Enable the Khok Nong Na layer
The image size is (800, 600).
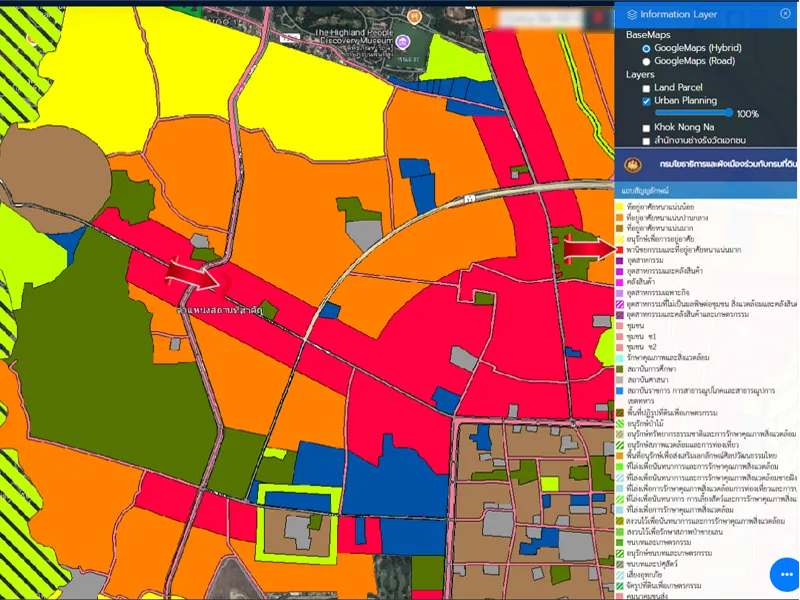(646, 128)
